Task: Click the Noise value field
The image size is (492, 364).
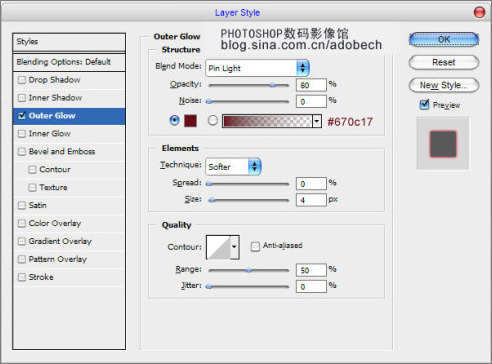Action: pyautogui.click(x=311, y=101)
